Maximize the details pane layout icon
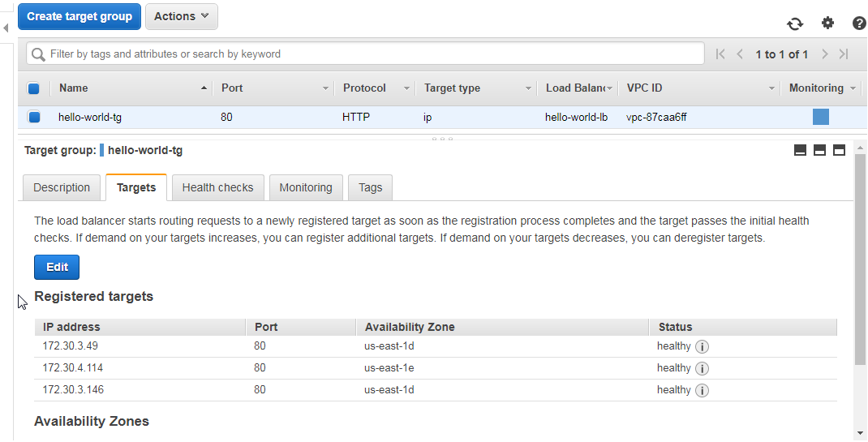The height and width of the screenshot is (442, 868). 840,150
